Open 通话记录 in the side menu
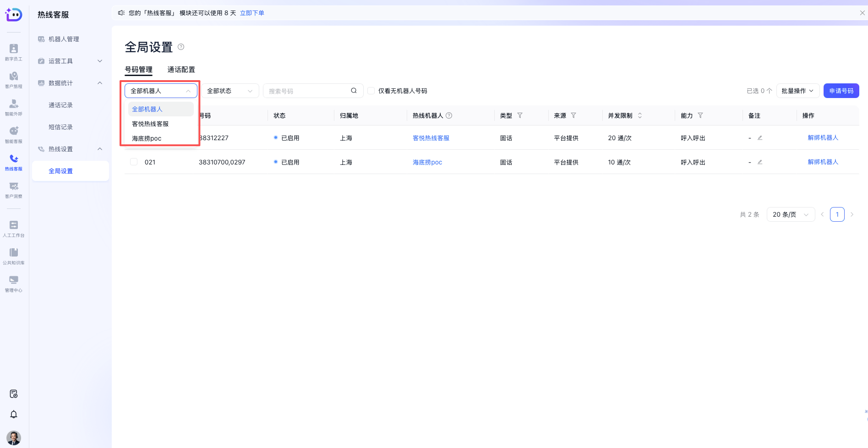This screenshot has height=448, width=868. pos(60,105)
